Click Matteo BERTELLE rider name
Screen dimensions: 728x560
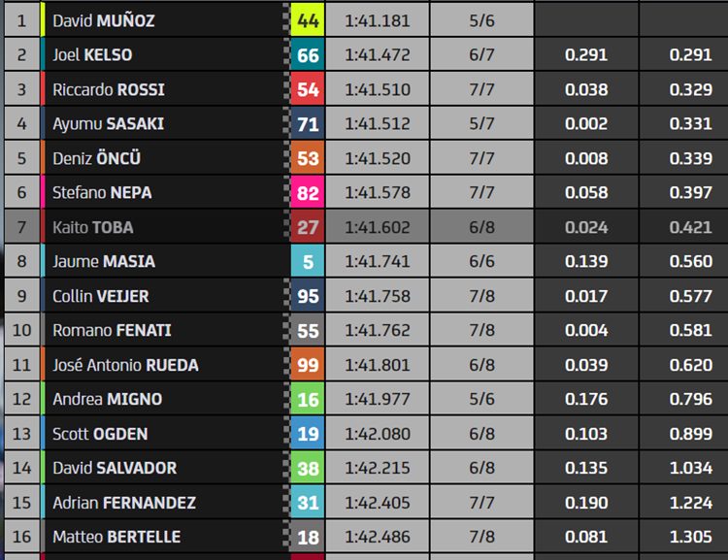click(116, 537)
